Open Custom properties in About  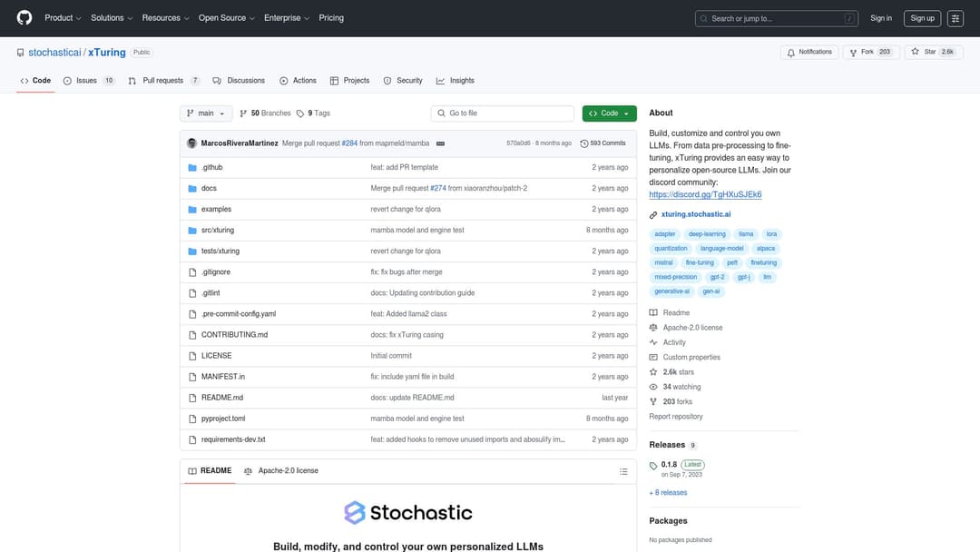click(691, 358)
